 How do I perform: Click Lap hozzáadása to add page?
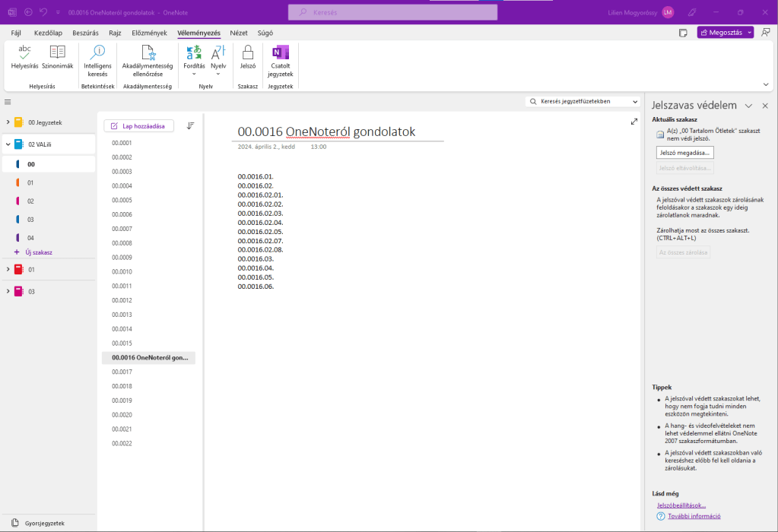[138, 126]
